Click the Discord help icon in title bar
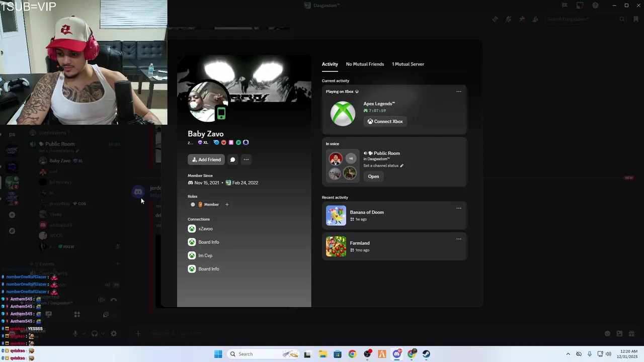Image resolution: width=644 pixels, height=362 pixels. 595,6
